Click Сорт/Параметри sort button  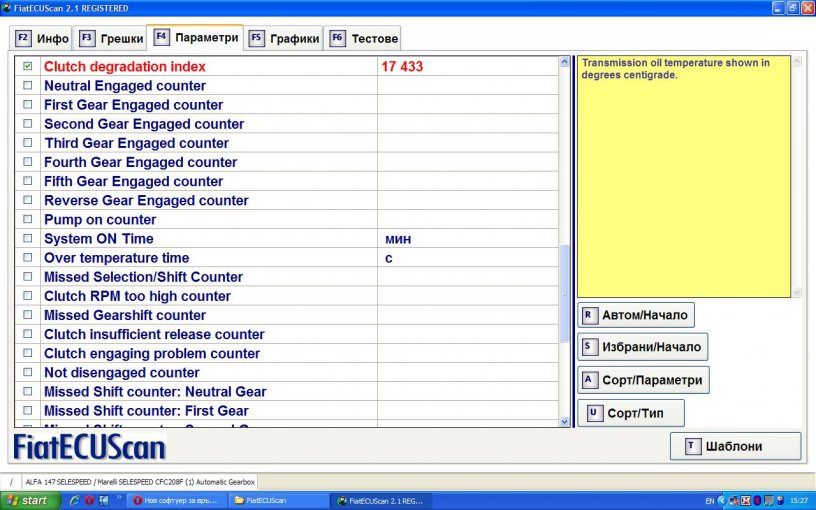pos(643,380)
